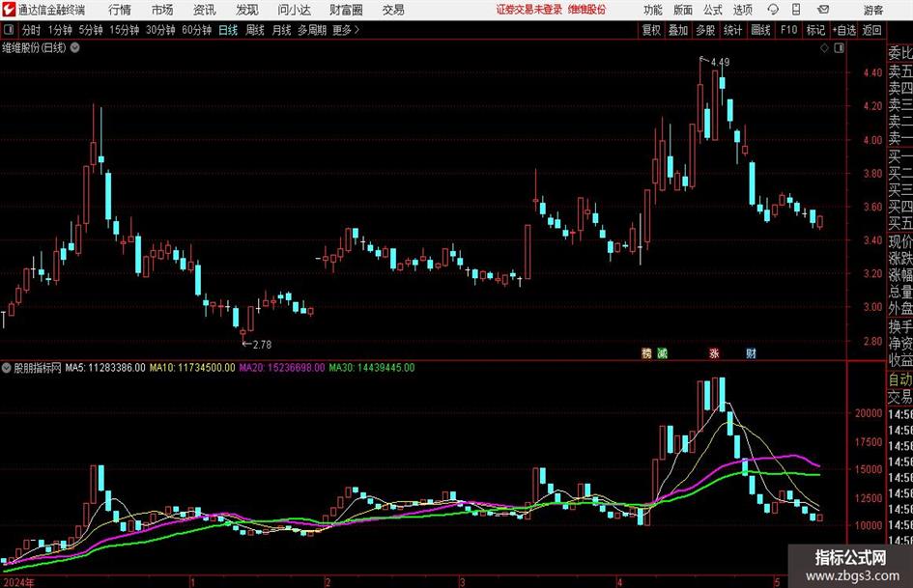Open the 财富圈 menu

[346, 10]
